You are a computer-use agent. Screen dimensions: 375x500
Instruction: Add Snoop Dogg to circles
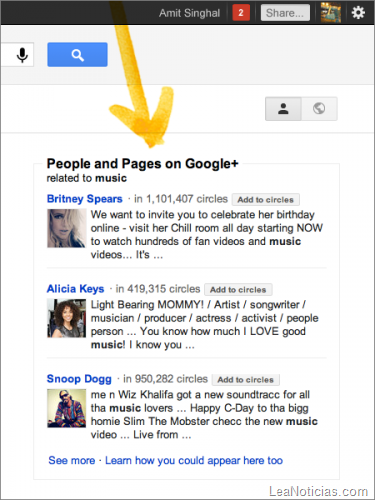pyautogui.click(x=246, y=380)
